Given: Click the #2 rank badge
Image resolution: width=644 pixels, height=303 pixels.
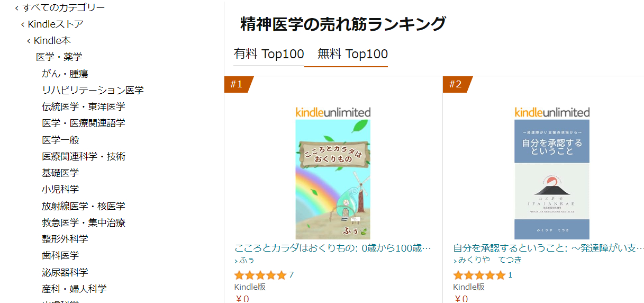Looking at the screenshot, I should [456, 84].
